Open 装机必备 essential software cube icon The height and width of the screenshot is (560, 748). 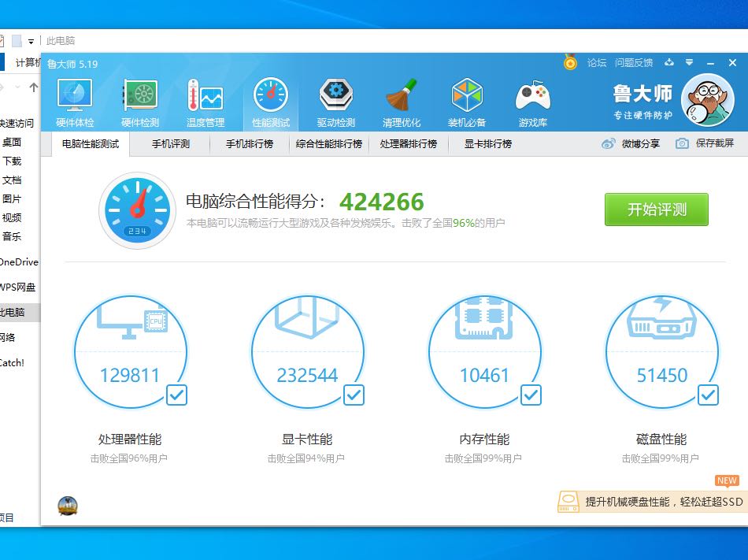pos(467,95)
